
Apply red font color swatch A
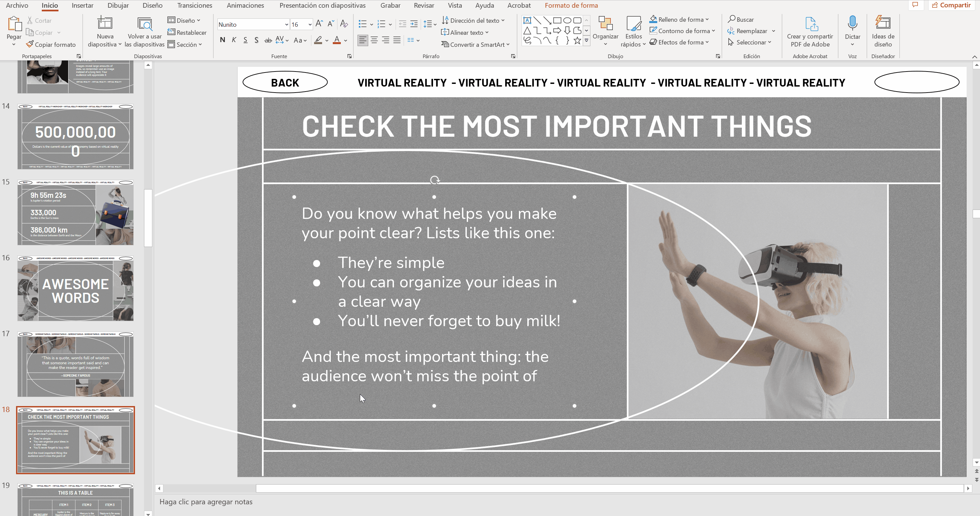tap(337, 40)
